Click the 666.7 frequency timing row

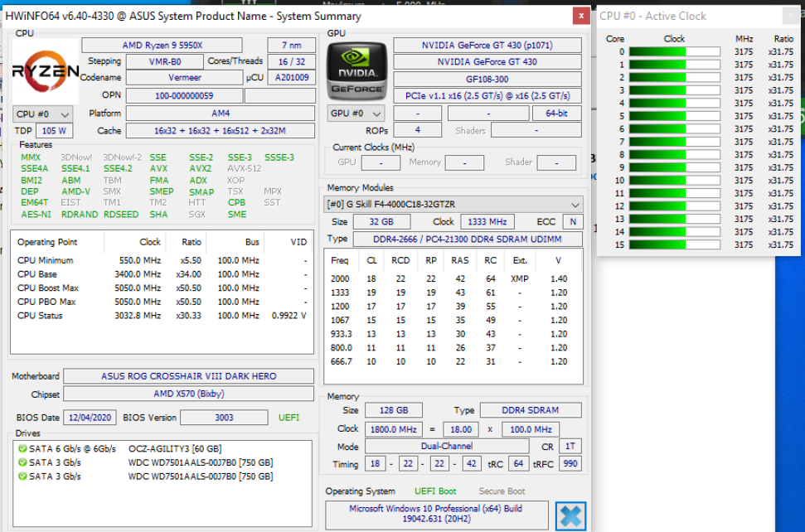tap(453, 361)
